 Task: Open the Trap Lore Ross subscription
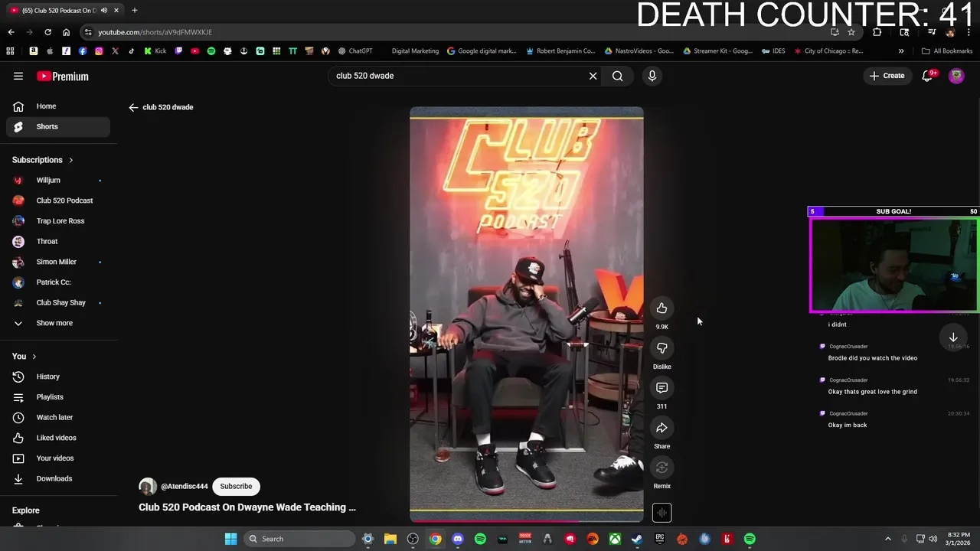coord(58,221)
